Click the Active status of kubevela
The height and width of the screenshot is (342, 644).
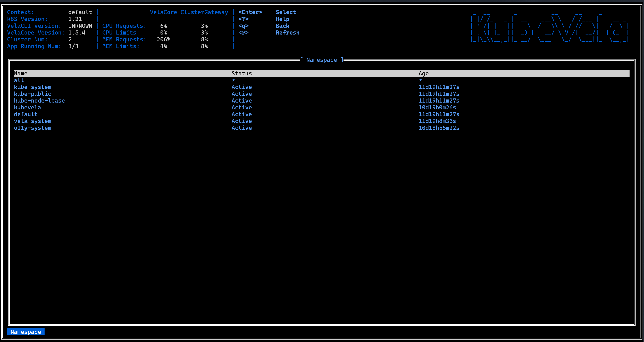(241, 107)
